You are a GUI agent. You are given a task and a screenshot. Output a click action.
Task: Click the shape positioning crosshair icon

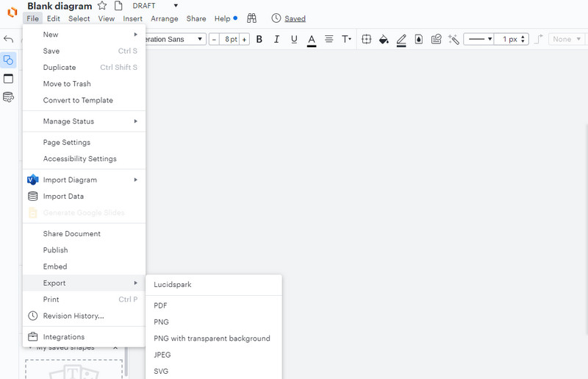click(366, 39)
